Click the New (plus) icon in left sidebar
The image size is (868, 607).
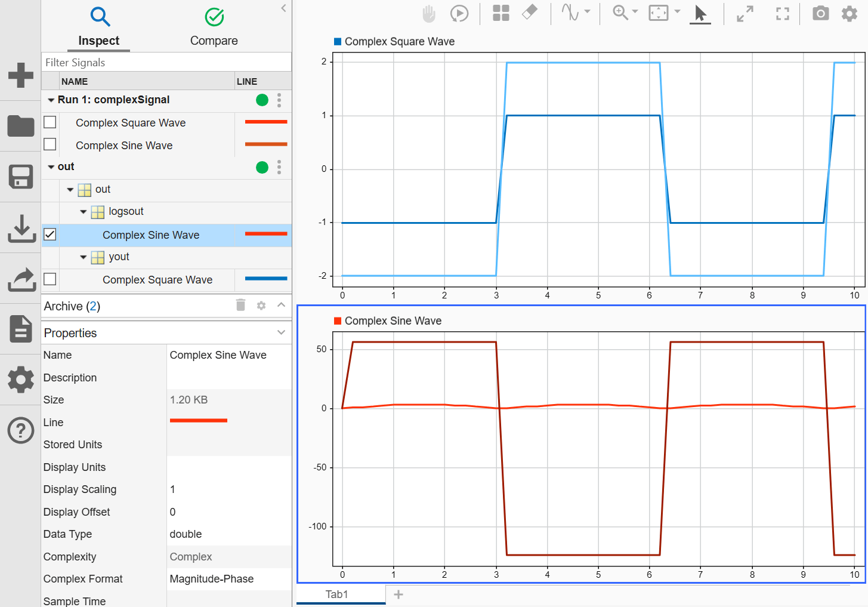[21, 75]
